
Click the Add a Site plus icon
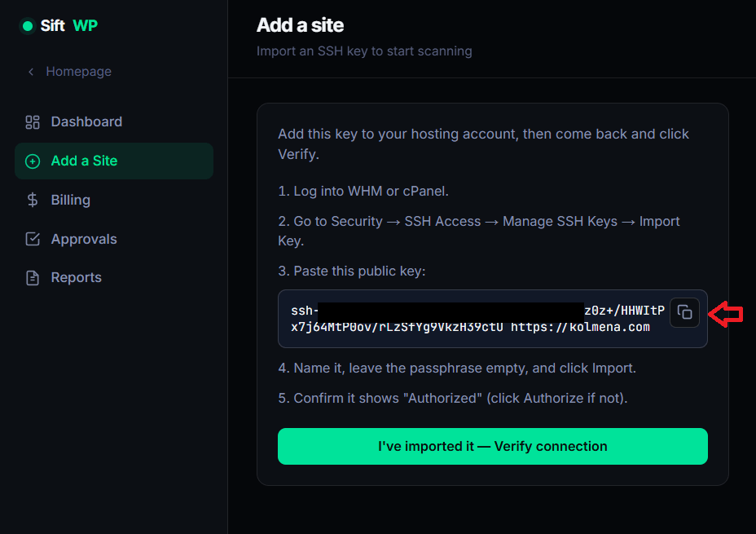tap(33, 161)
